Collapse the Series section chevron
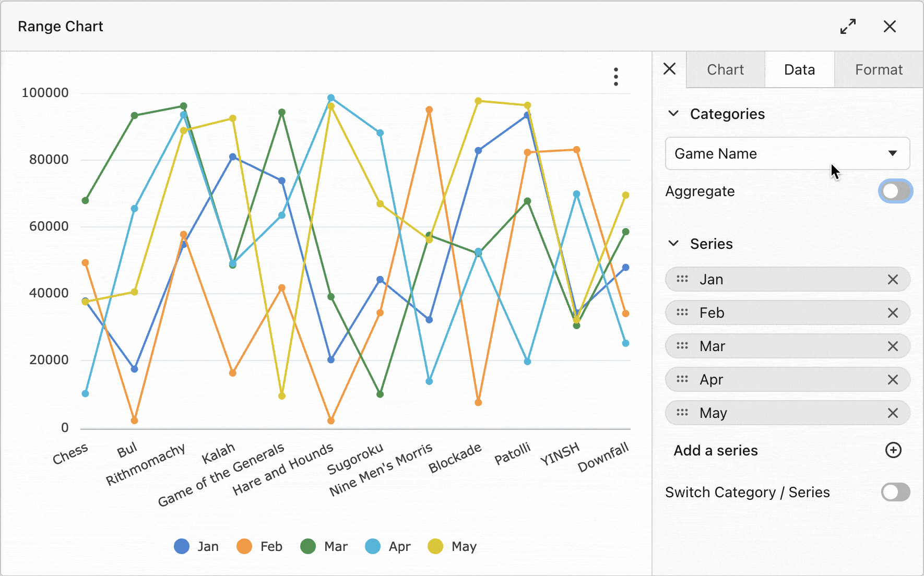The image size is (924, 576). (673, 244)
